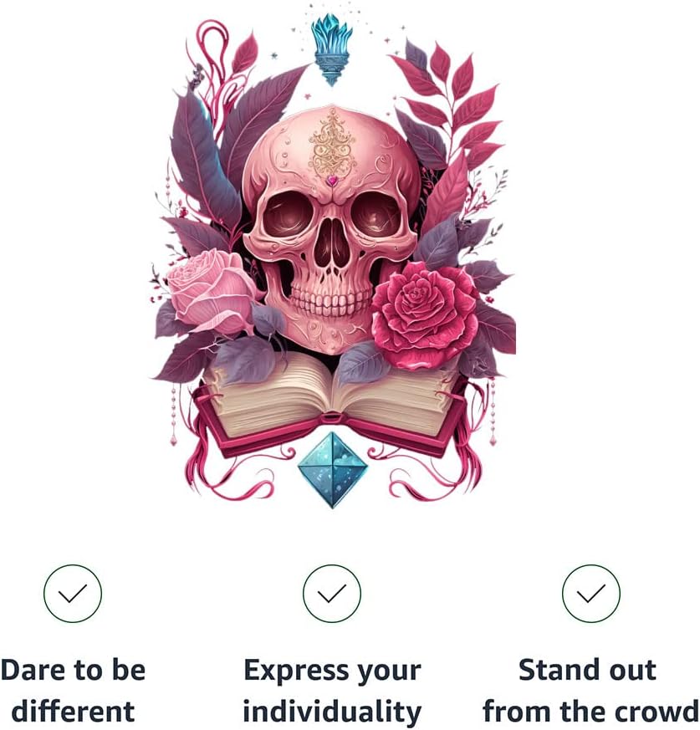Click the gold ornament on the skull forehead
Screen dimensions: 700x730
[332, 143]
